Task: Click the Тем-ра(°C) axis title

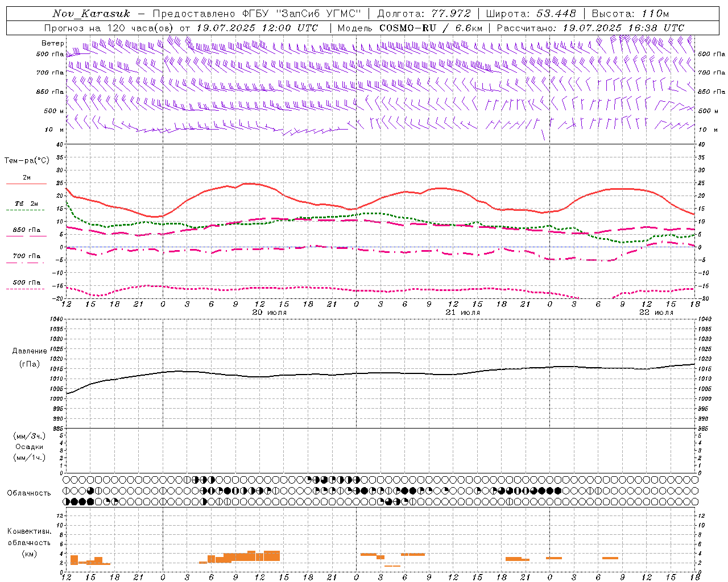Action: click(x=27, y=161)
